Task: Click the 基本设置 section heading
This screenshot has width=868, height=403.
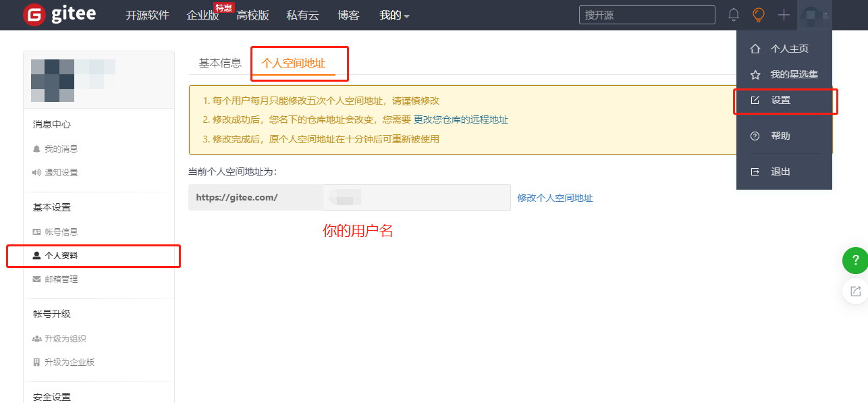Action: point(52,207)
